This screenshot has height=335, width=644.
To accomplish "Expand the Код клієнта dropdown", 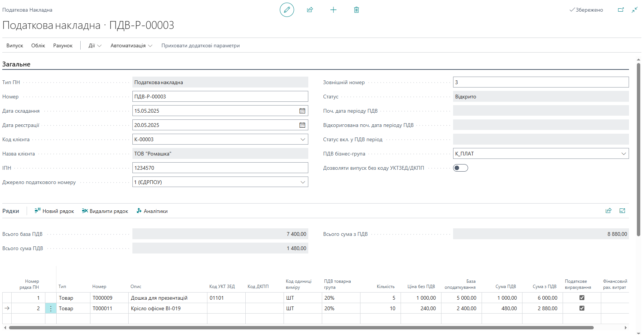I will click(303, 139).
